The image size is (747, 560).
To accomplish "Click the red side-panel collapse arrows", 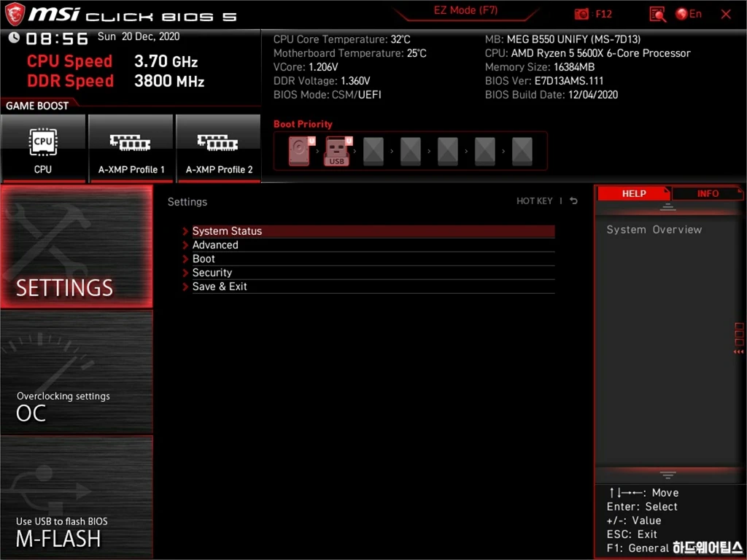I will coord(738,352).
